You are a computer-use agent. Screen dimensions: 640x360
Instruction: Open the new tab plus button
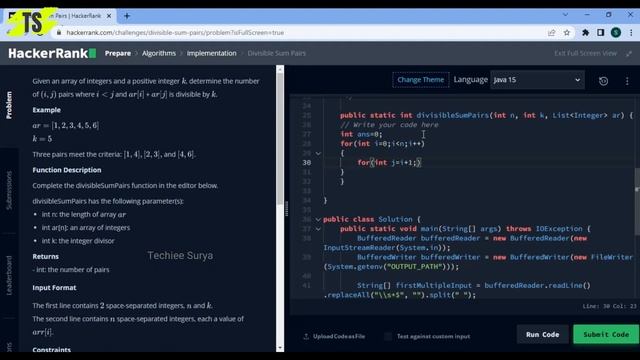[127, 16]
